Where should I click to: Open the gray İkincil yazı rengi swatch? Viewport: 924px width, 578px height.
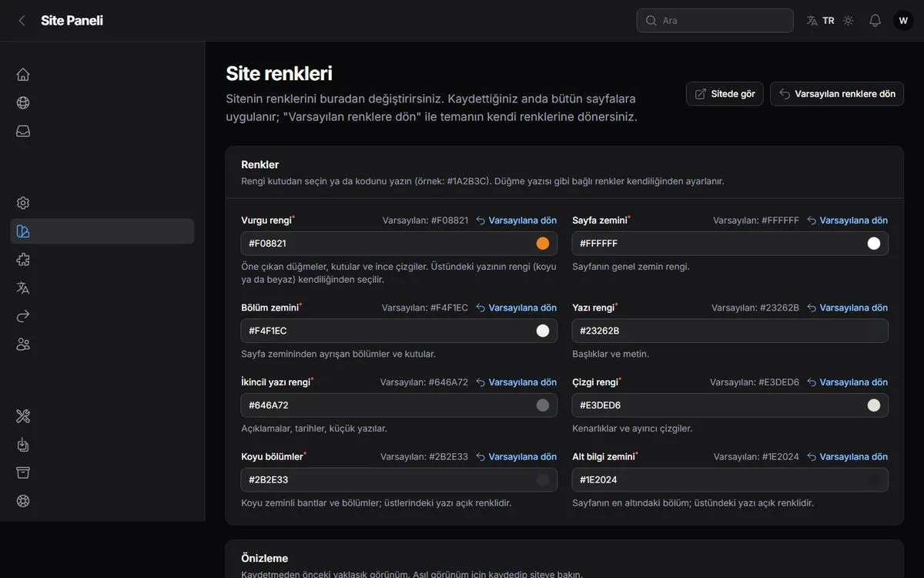coord(543,405)
